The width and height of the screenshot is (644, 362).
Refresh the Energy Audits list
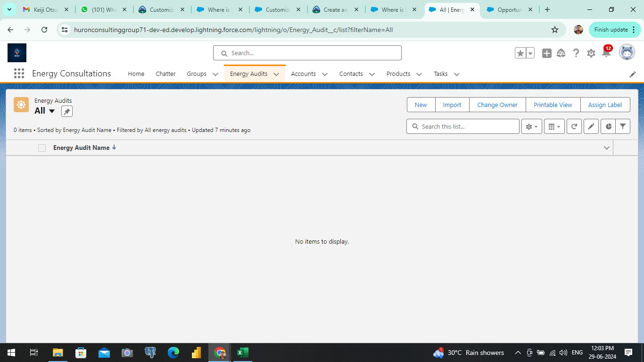574,126
